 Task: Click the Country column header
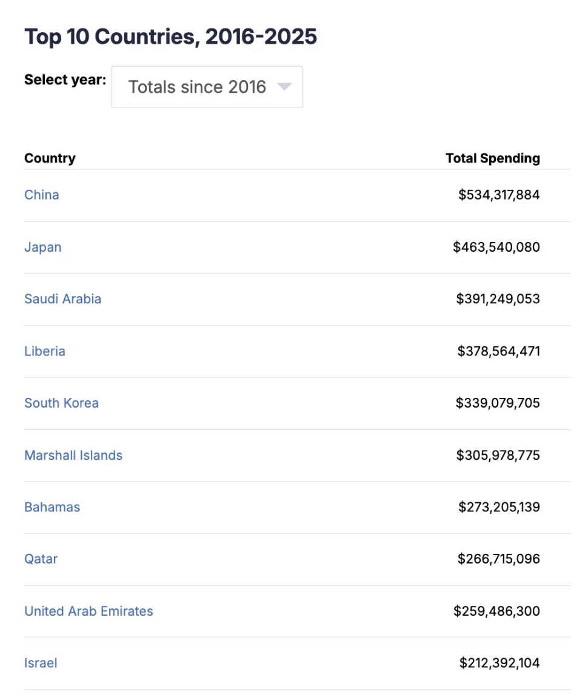(x=50, y=158)
